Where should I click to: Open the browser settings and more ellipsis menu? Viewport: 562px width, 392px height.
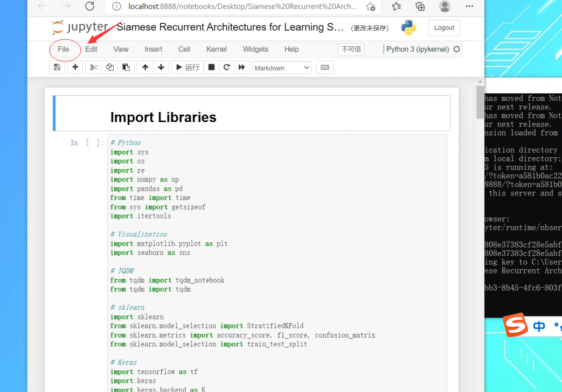469,6
